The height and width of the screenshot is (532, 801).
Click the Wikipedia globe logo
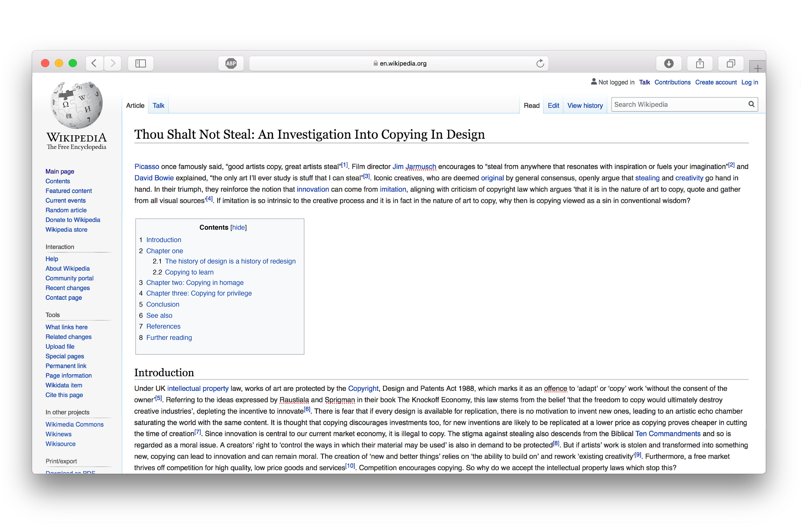point(77,105)
